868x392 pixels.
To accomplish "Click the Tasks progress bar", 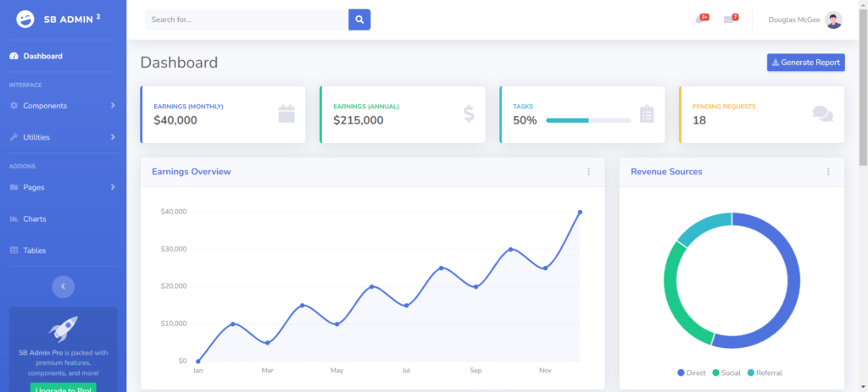I will coord(587,120).
